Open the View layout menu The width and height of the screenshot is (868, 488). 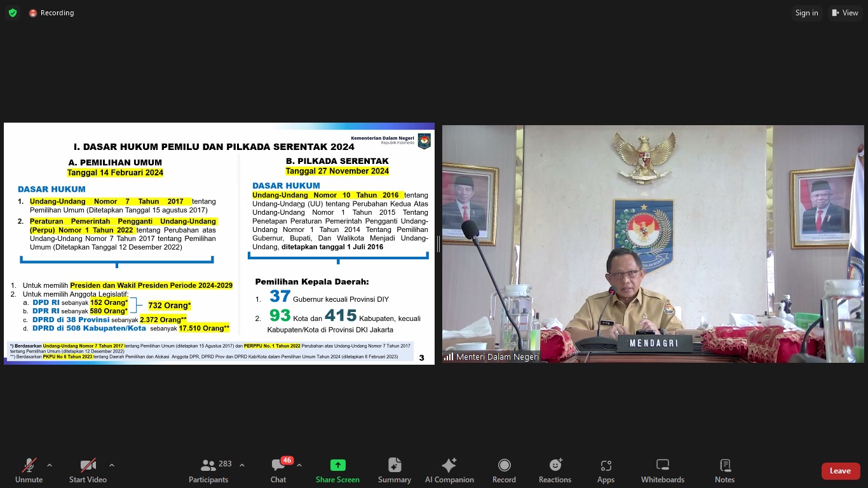(x=844, y=13)
